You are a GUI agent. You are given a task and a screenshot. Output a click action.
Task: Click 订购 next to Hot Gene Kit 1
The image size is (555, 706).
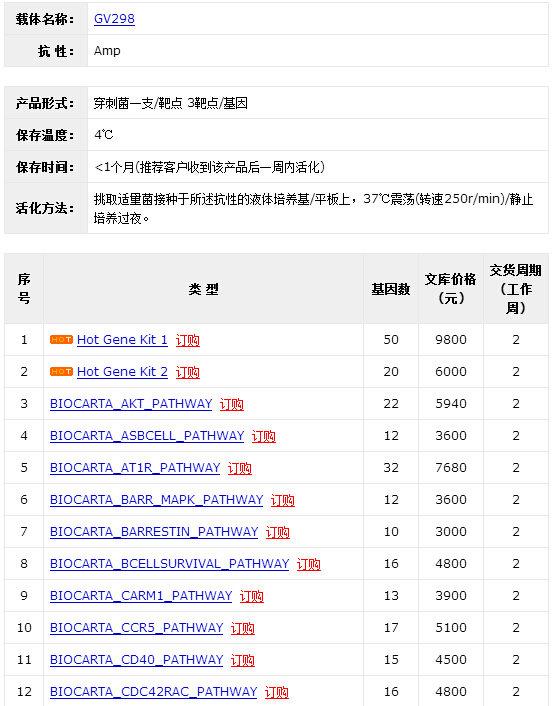click(188, 340)
